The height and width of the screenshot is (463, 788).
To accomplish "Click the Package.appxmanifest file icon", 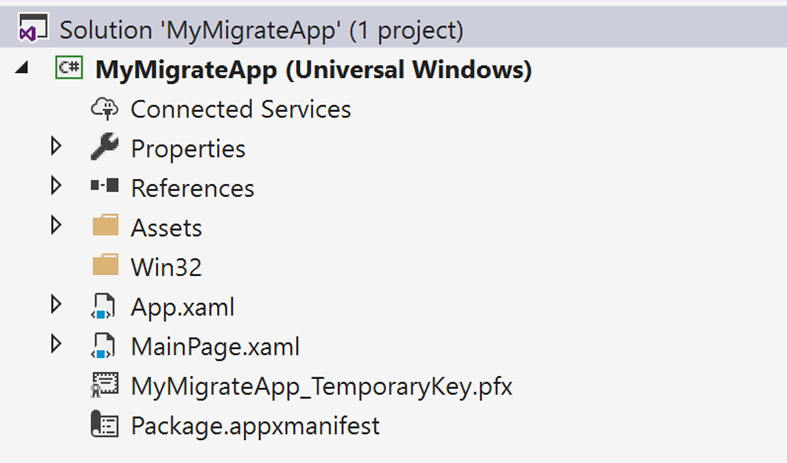I will (x=105, y=425).
